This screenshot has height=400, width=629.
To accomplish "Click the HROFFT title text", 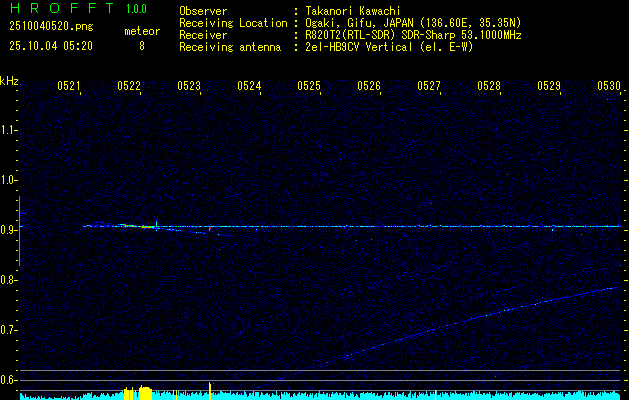I will [x=62, y=8].
